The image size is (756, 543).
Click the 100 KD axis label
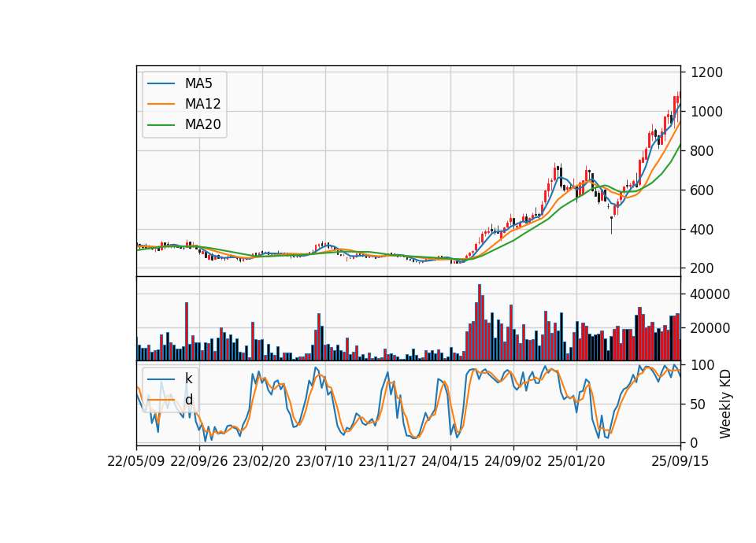click(702, 365)
